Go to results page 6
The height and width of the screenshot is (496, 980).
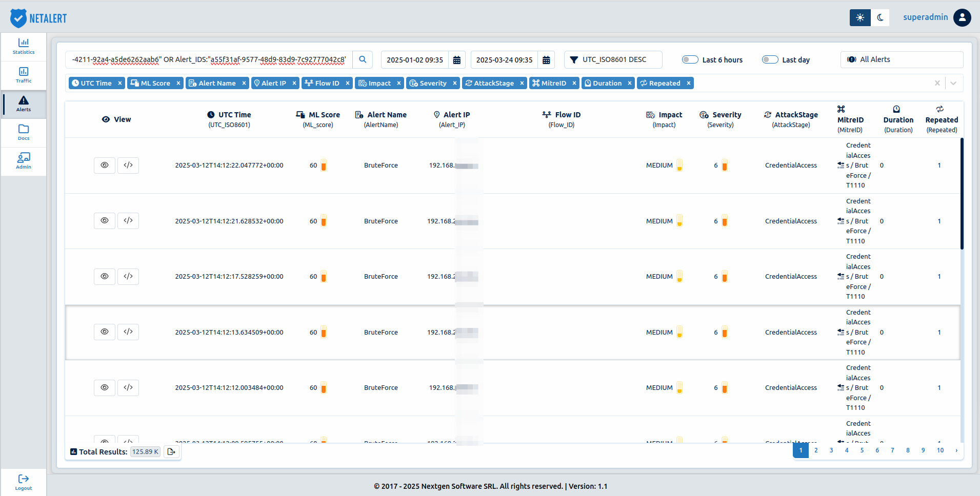[x=877, y=450]
